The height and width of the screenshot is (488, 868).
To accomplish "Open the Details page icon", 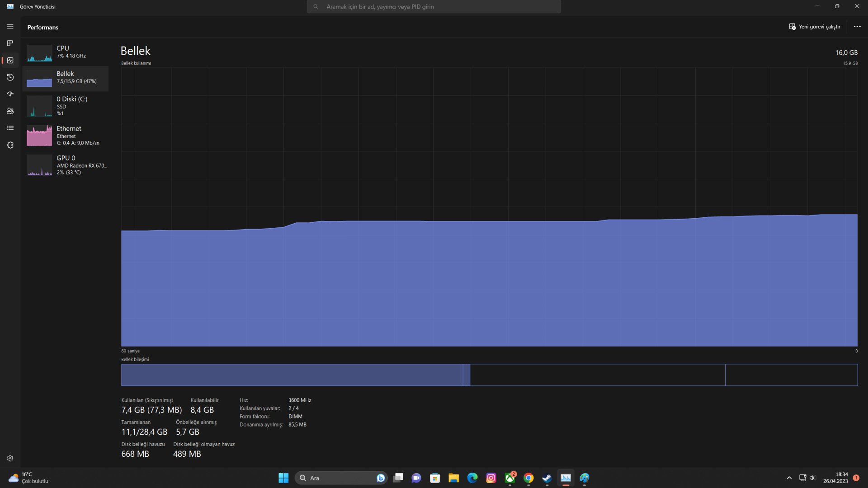I will click(x=10, y=128).
